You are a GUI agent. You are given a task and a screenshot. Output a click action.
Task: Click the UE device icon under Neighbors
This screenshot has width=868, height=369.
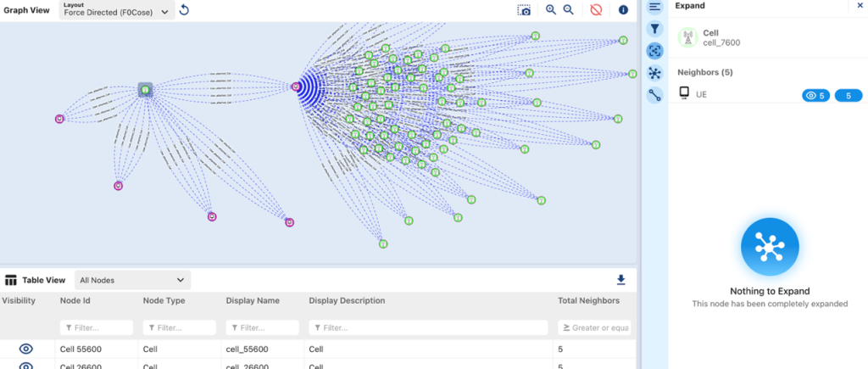[684, 93]
